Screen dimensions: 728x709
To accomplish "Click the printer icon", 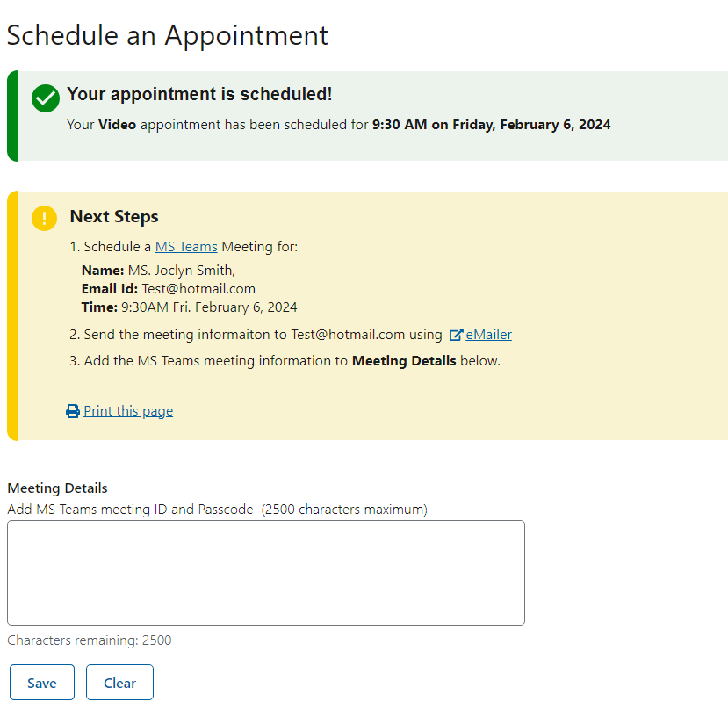I will click(x=73, y=411).
